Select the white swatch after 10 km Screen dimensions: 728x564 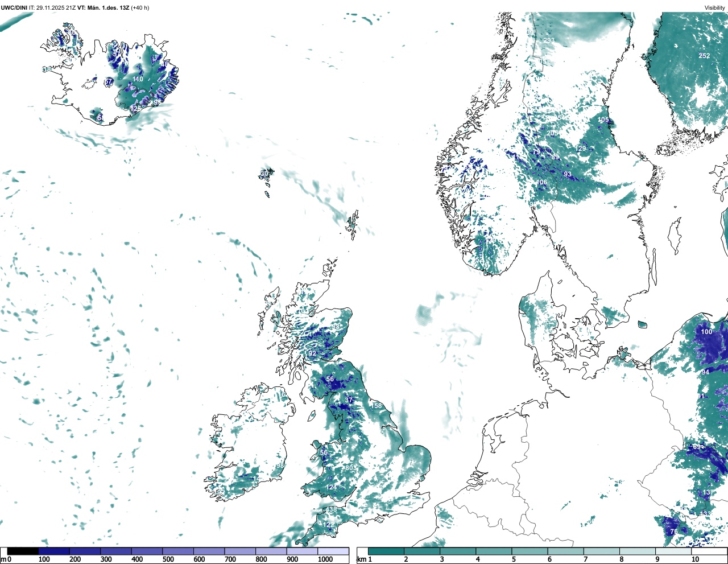[x=709, y=551]
